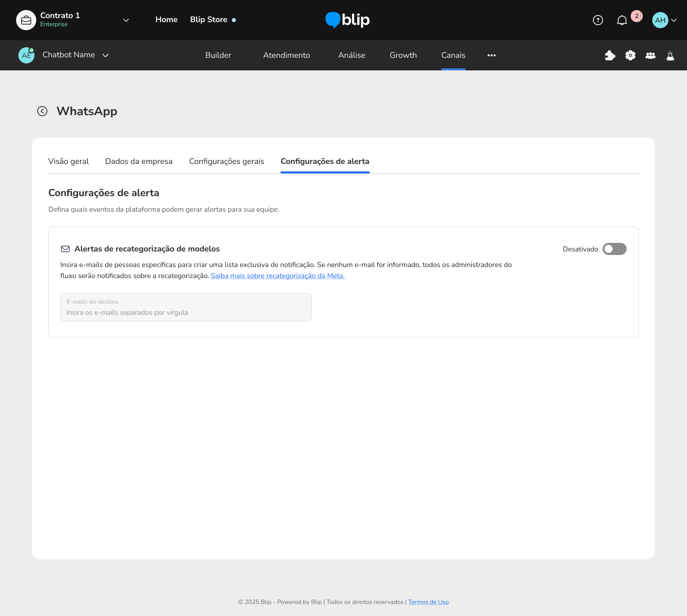The image size is (687, 616).
Task: Switch to the Dados da empresa tab
Action: pos(139,161)
